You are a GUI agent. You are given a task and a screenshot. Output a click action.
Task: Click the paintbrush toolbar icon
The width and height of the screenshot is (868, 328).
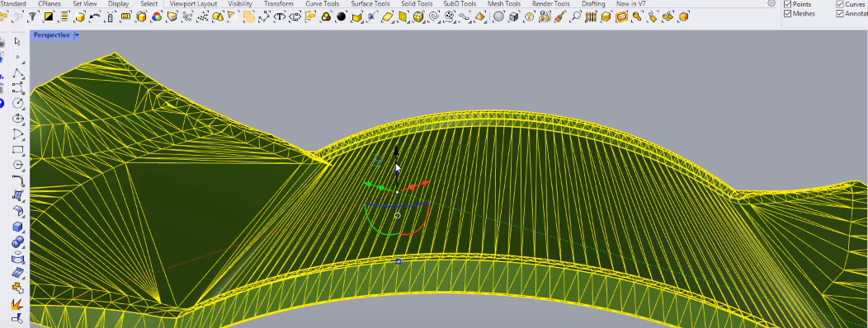(x=560, y=16)
